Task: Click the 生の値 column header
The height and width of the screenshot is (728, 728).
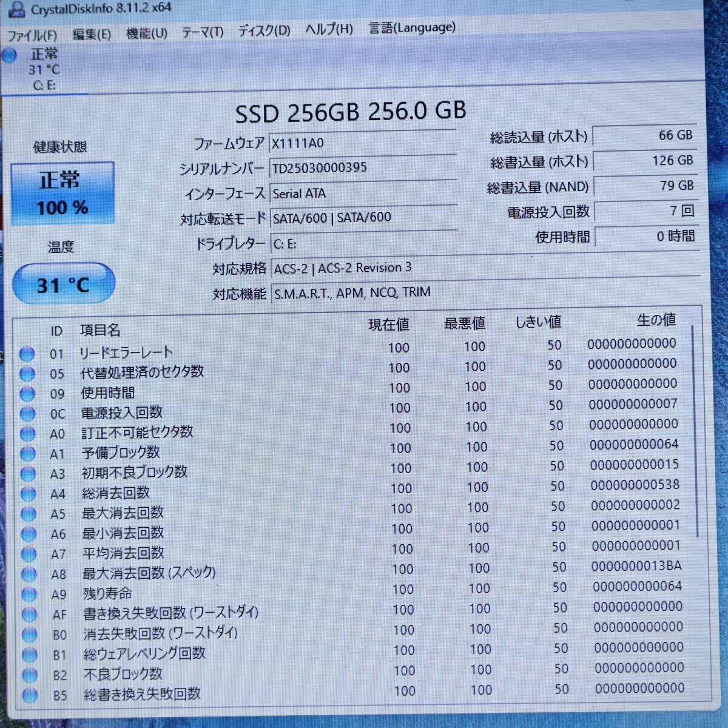Action: (x=656, y=320)
